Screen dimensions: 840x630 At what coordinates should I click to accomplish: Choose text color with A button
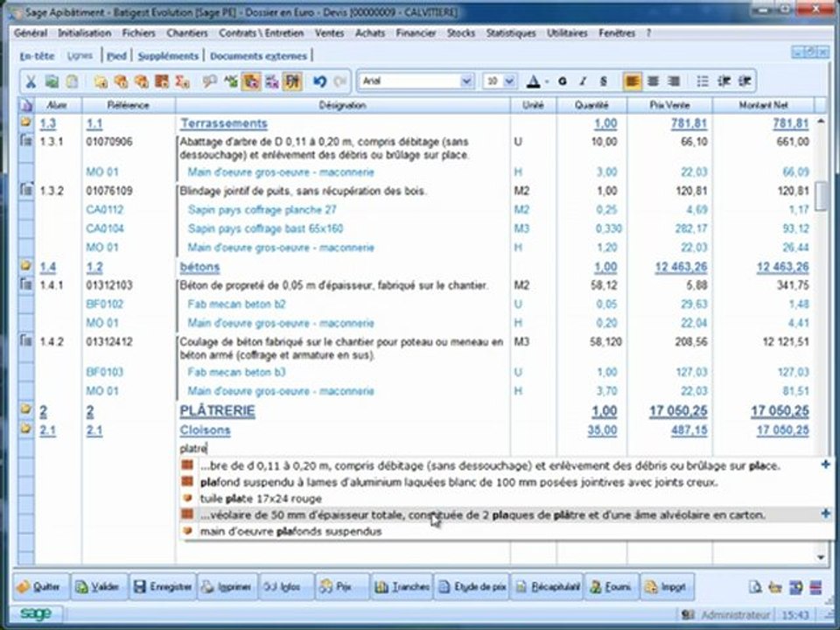533,81
